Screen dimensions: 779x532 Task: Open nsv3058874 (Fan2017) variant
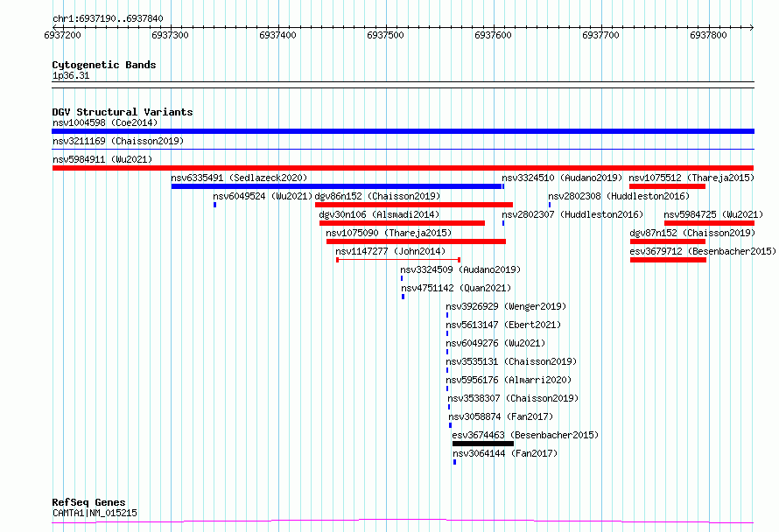pyautogui.click(x=501, y=416)
